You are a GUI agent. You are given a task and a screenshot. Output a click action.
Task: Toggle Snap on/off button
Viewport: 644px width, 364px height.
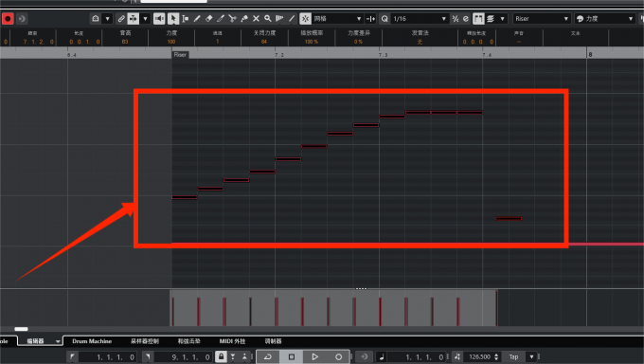pyautogui.click(x=305, y=19)
